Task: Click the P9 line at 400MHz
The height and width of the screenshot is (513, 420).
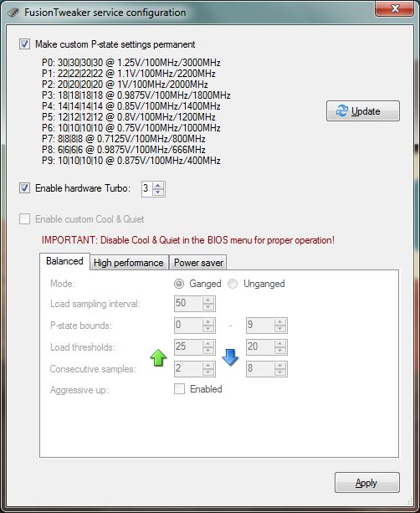Action: click(x=131, y=161)
